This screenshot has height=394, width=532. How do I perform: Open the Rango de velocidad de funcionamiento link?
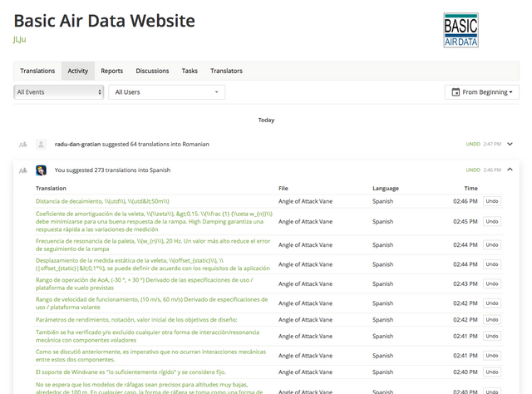coord(152,303)
